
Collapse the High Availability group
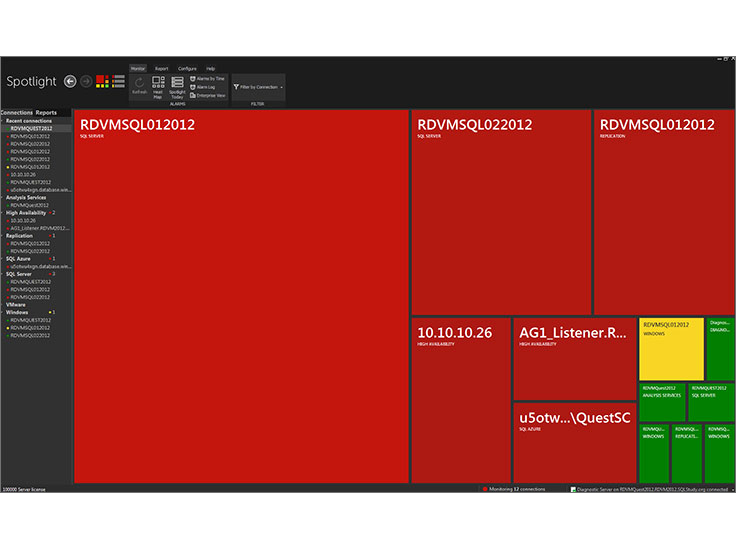pos(3,213)
